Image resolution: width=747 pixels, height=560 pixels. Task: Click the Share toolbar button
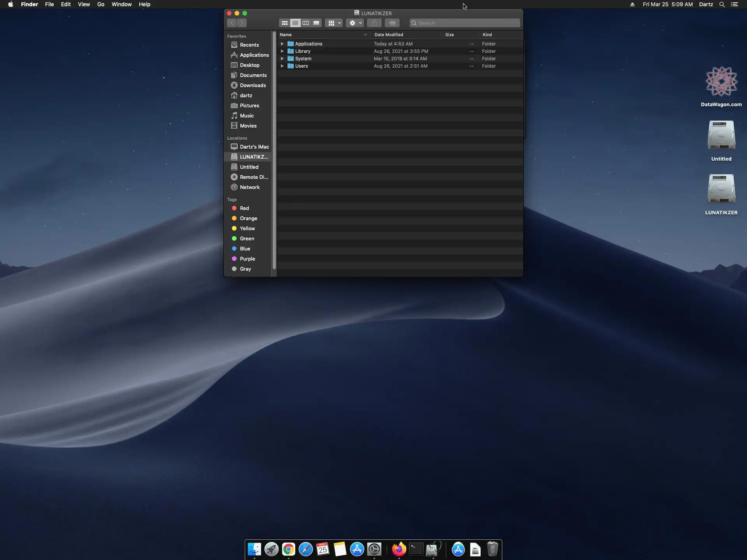pos(374,23)
